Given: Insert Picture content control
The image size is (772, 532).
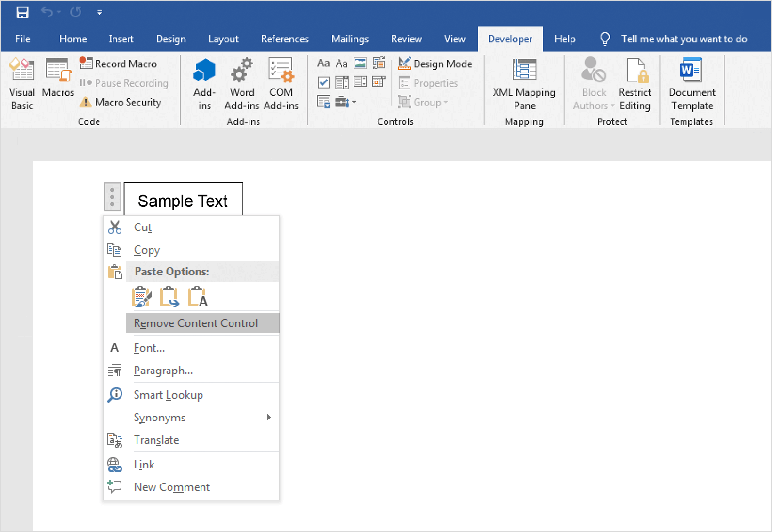Looking at the screenshot, I should (x=361, y=63).
